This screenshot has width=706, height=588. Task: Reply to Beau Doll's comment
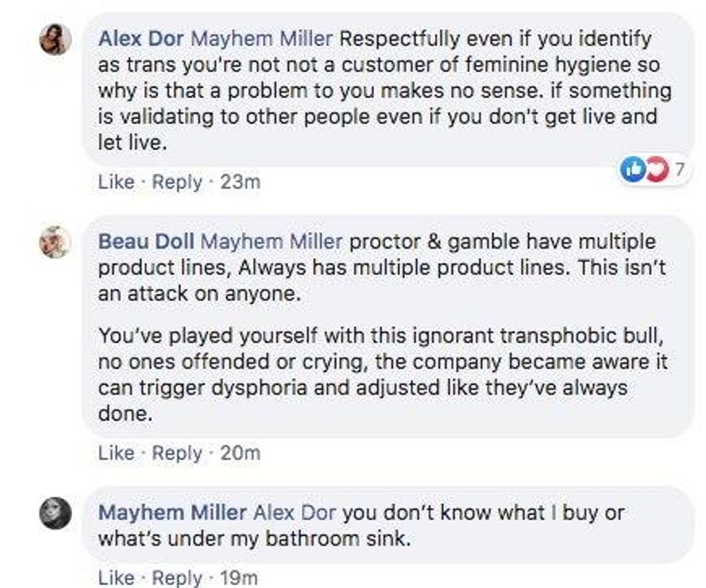pos(177,453)
